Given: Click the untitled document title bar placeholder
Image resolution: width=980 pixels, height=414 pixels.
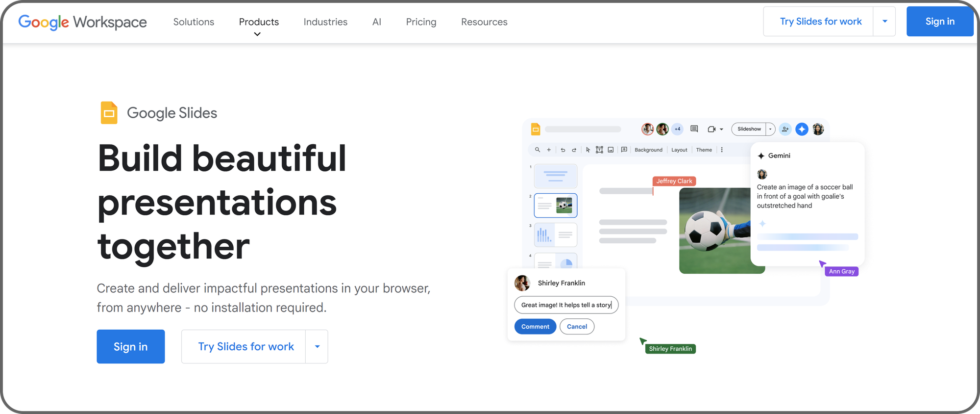Looking at the screenshot, I should (x=583, y=129).
